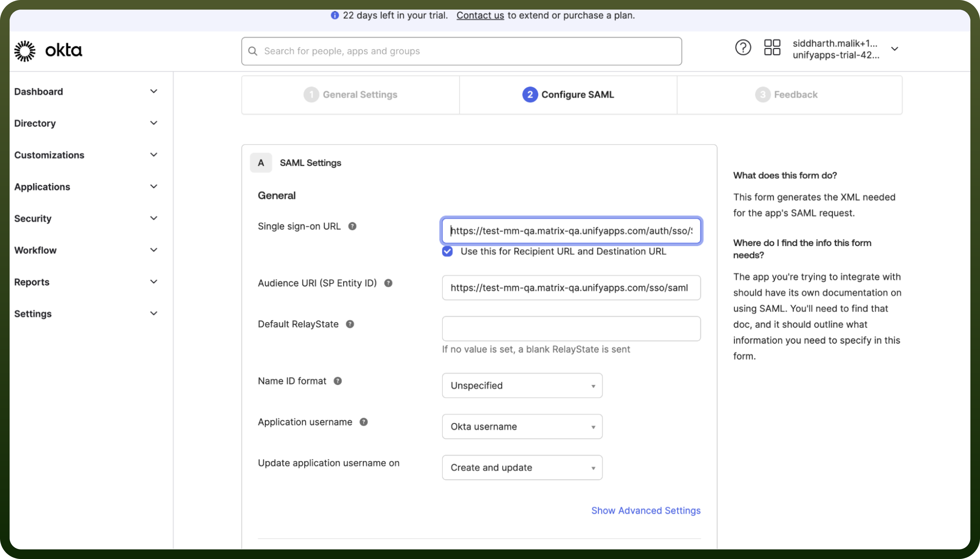Open the Name ID format dropdown
The height and width of the screenshot is (559, 980).
point(522,385)
